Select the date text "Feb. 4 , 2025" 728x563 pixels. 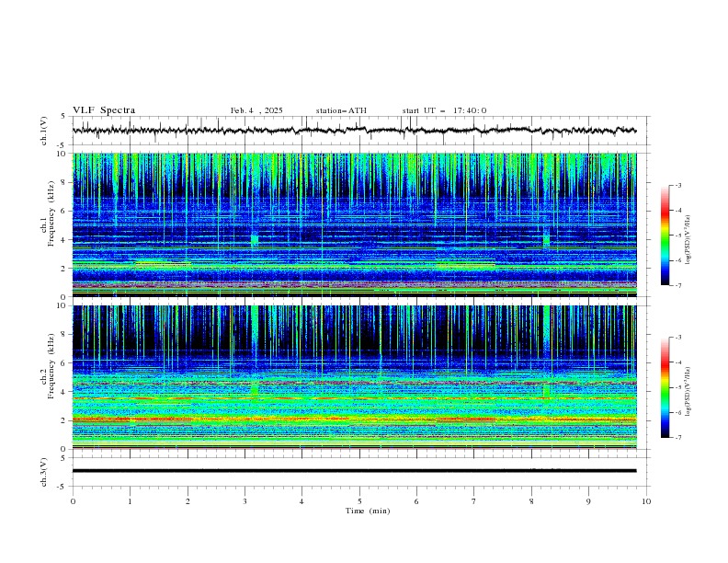pyautogui.click(x=256, y=110)
